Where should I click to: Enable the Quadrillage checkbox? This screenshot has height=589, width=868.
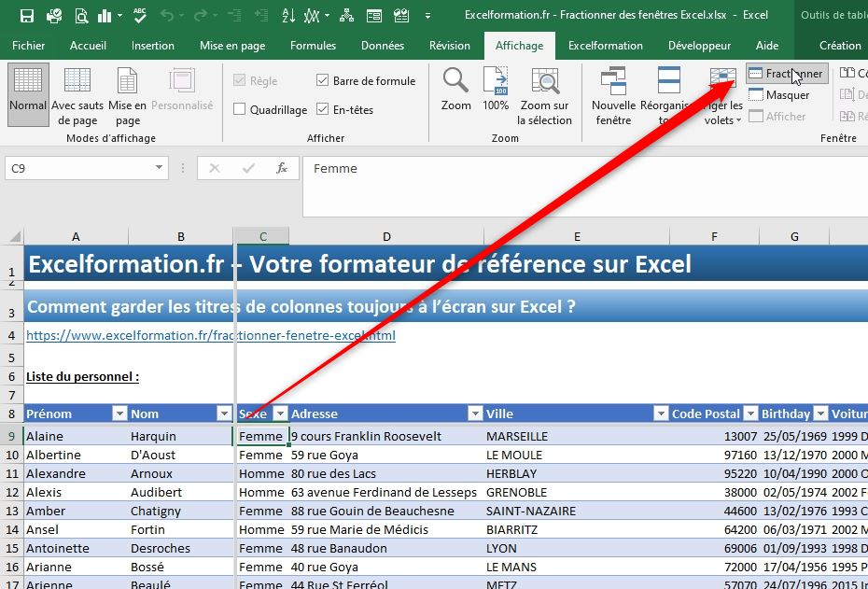point(239,109)
